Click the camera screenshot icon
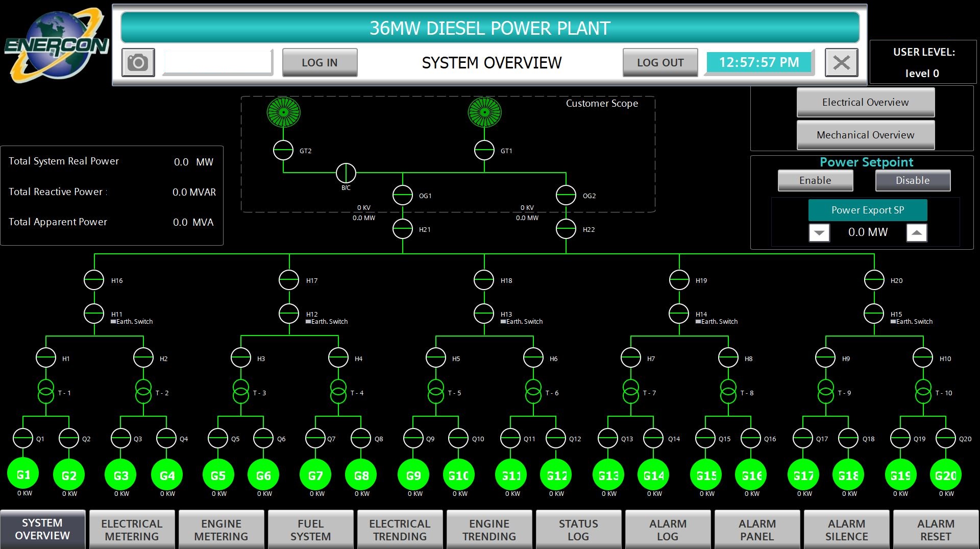The image size is (980, 549). tap(138, 63)
